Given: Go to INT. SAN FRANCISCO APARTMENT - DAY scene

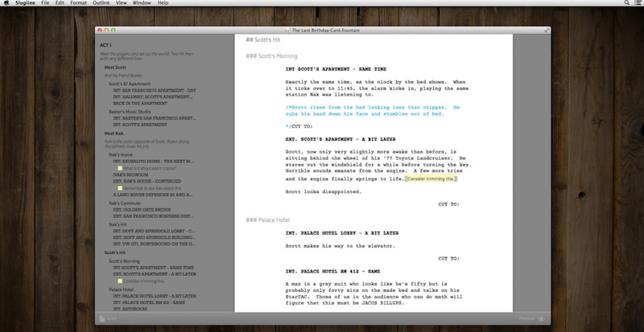Looking at the screenshot, I should (x=155, y=90).
